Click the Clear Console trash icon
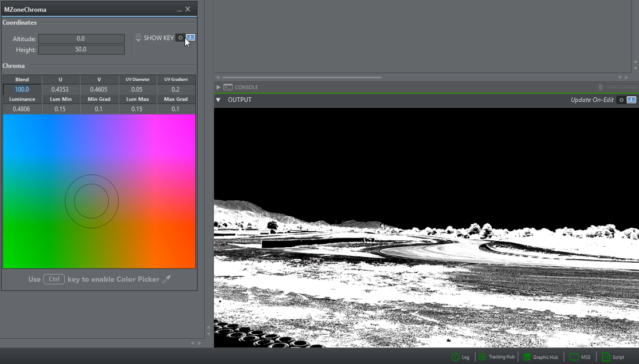The width and height of the screenshot is (639, 364). click(600, 87)
